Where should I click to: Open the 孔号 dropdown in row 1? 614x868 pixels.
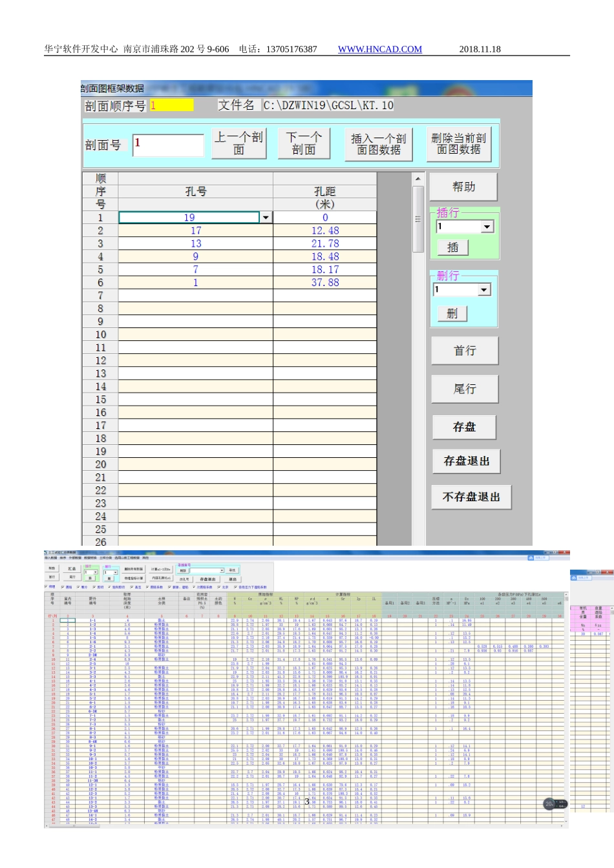[x=266, y=218]
